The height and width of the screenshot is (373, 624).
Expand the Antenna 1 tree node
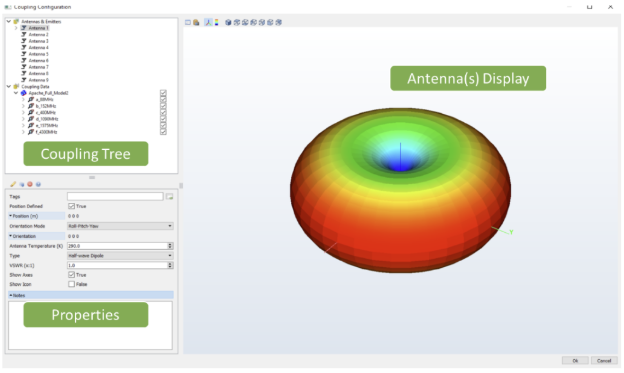pos(16,28)
